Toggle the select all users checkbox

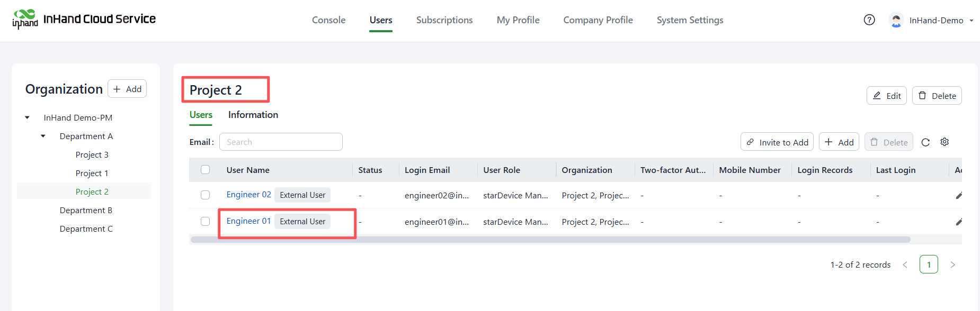[206, 170]
